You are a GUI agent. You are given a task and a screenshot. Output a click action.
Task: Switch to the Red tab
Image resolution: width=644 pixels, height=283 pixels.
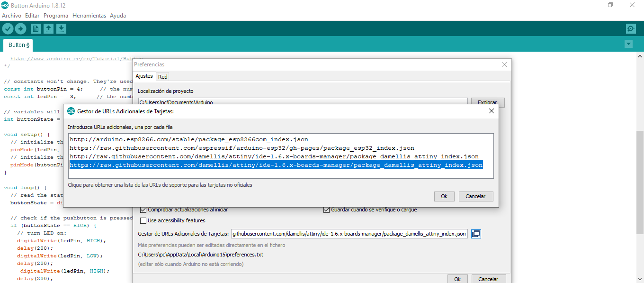163,76
